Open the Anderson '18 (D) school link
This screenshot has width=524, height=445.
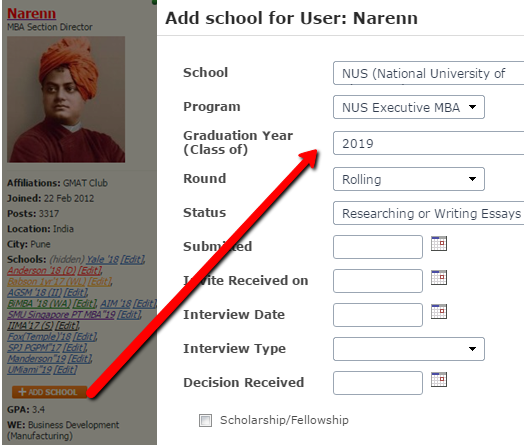41,270
